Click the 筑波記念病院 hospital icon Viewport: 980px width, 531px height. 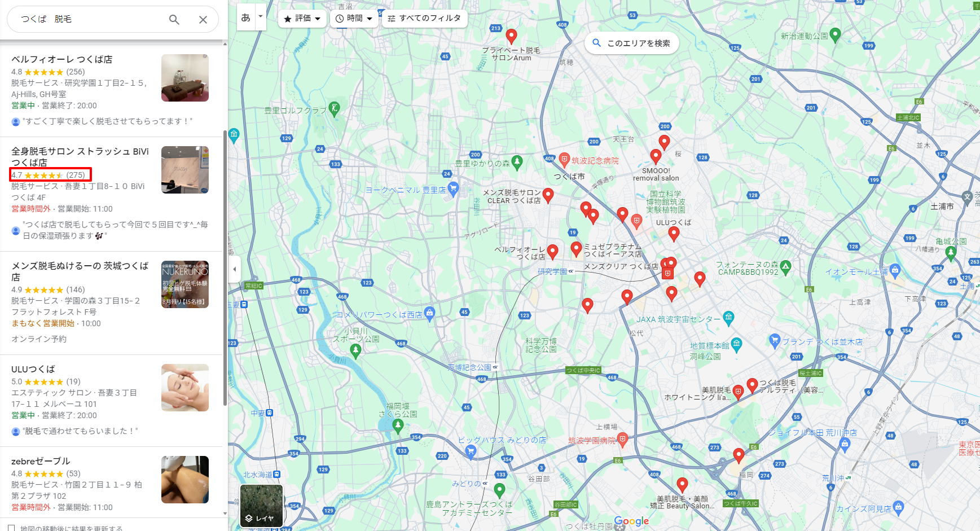click(564, 160)
